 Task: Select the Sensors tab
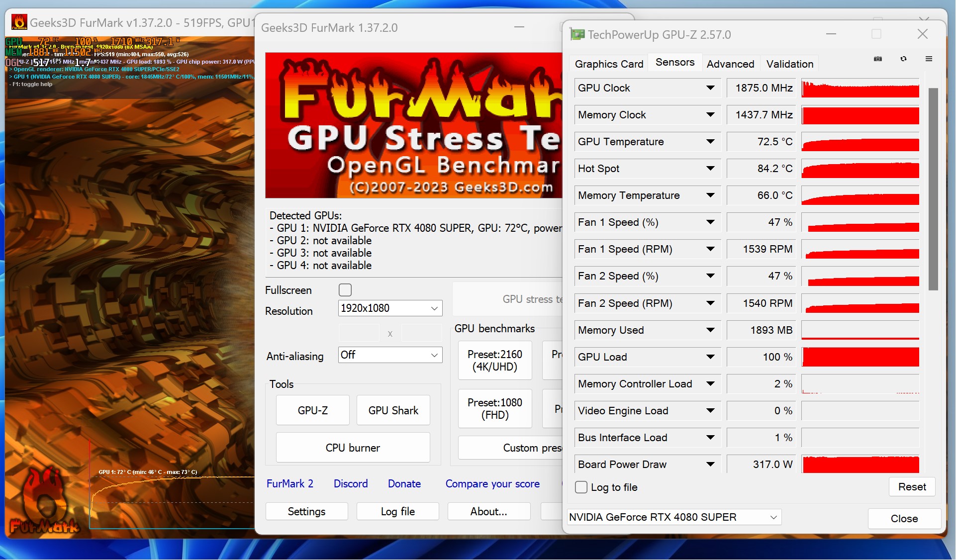click(675, 62)
